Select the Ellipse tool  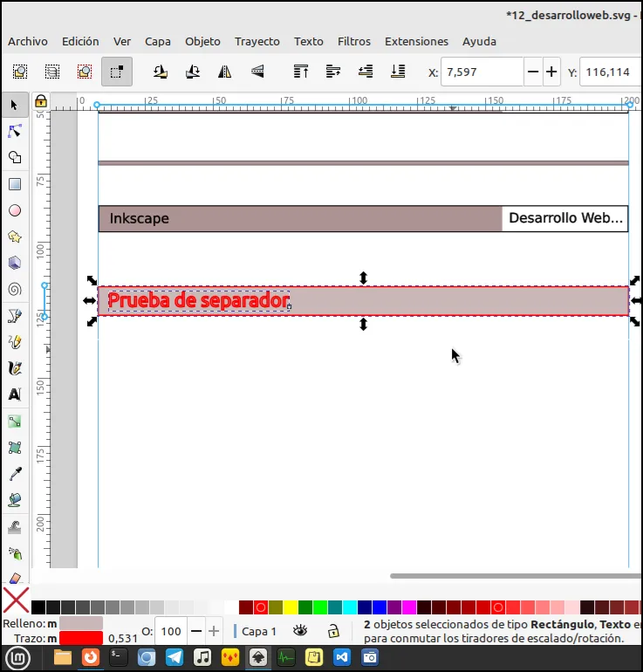[15, 210]
